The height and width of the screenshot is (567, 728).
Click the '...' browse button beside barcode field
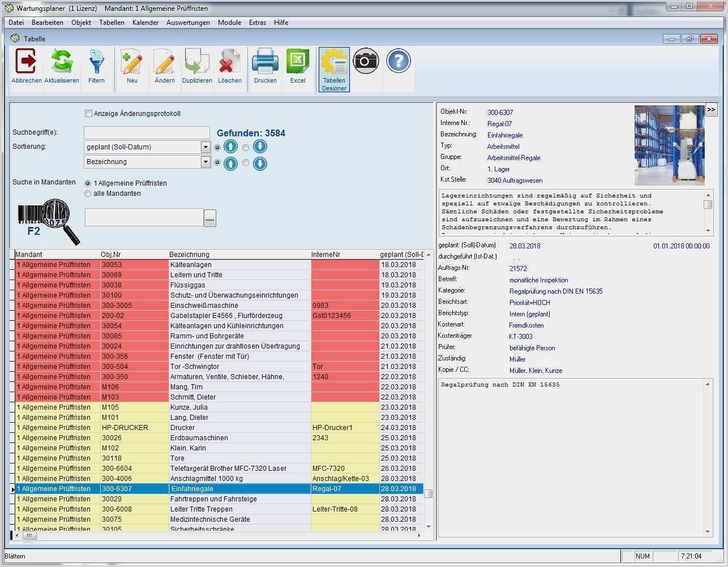click(x=210, y=218)
